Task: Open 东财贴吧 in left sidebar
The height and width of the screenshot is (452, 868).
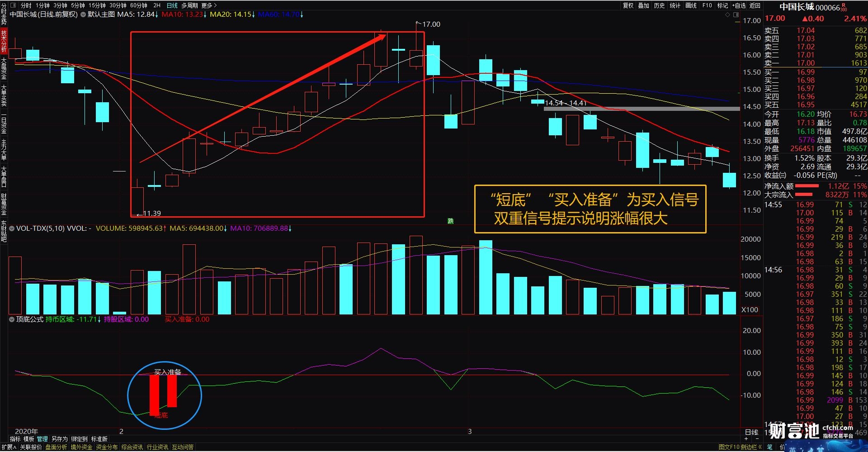Action: (4, 231)
